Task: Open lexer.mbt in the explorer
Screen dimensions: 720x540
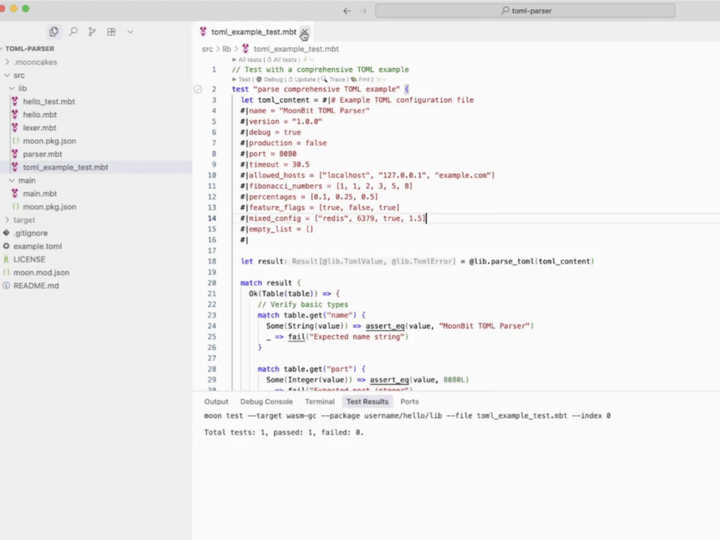Action: pyautogui.click(x=39, y=128)
